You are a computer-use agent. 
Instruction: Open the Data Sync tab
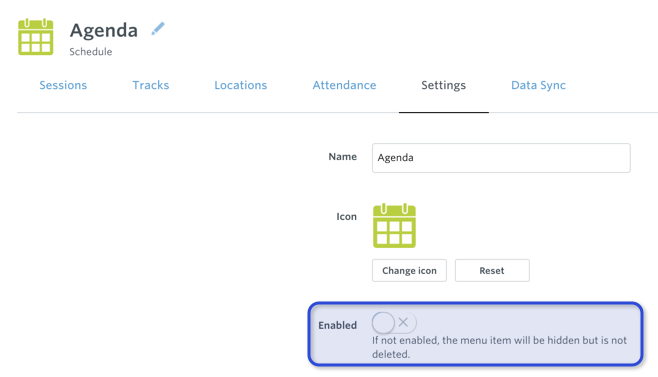pos(538,85)
